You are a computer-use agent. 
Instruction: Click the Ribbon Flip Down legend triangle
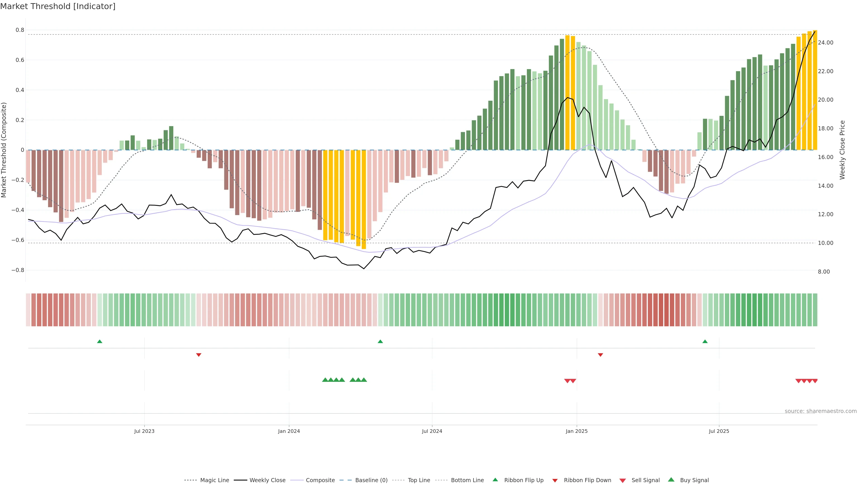pyautogui.click(x=555, y=480)
